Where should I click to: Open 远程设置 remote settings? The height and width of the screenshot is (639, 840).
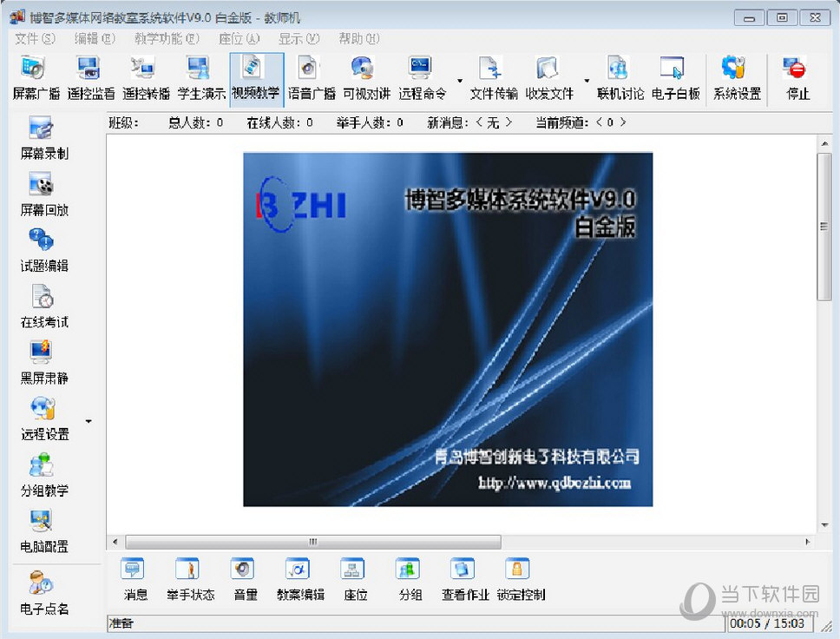click(44, 419)
